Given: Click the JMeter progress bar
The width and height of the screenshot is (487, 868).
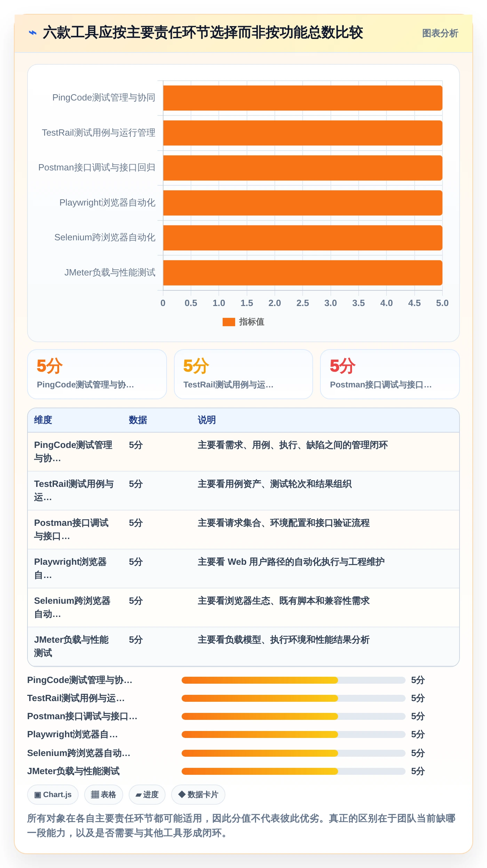Looking at the screenshot, I should point(294,771).
